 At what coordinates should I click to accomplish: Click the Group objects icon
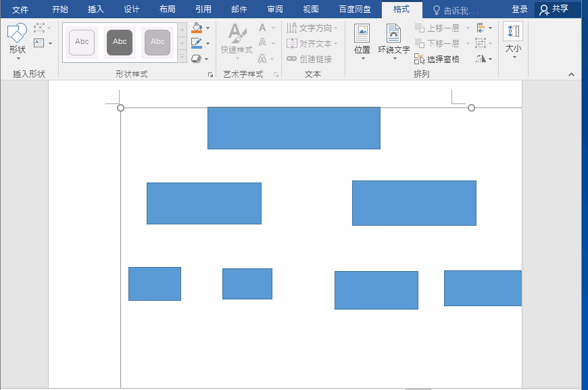pyautogui.click(x=481, y=43)
